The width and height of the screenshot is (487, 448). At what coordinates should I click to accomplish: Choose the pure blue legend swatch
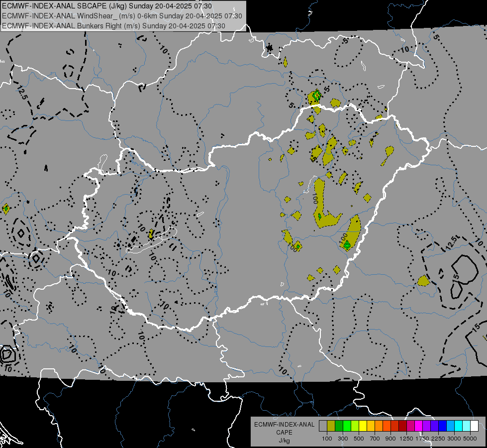pyautogui.click(x=442, y=426)
